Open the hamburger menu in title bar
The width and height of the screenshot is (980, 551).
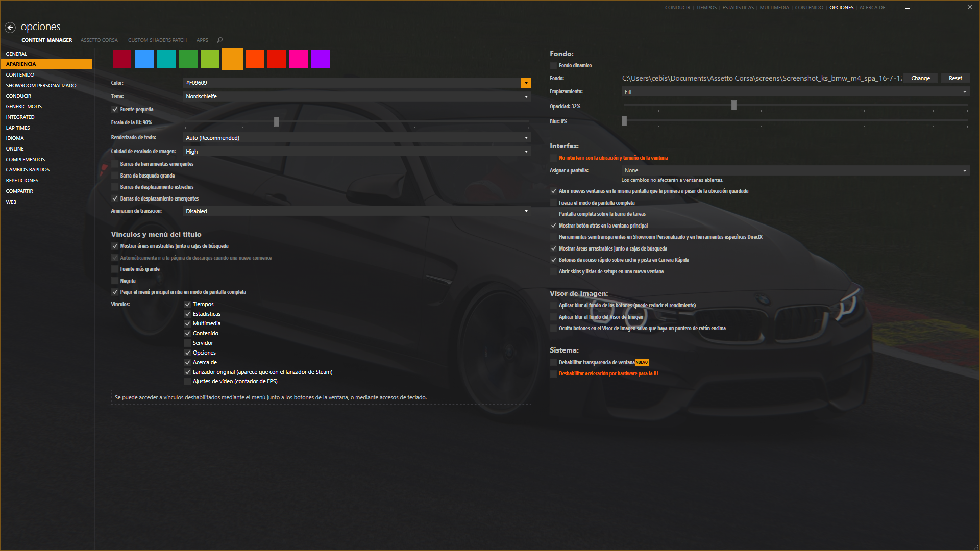click(908, 7)
